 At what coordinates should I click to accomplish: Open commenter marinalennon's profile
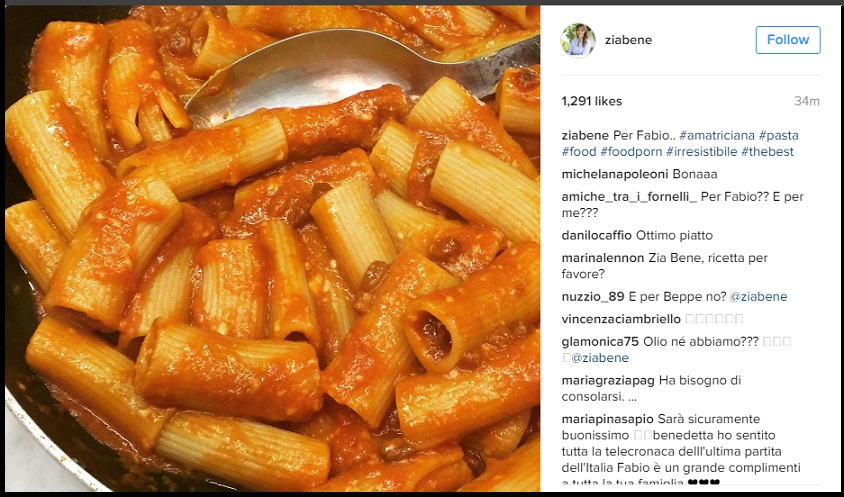(x=603, y=258)
